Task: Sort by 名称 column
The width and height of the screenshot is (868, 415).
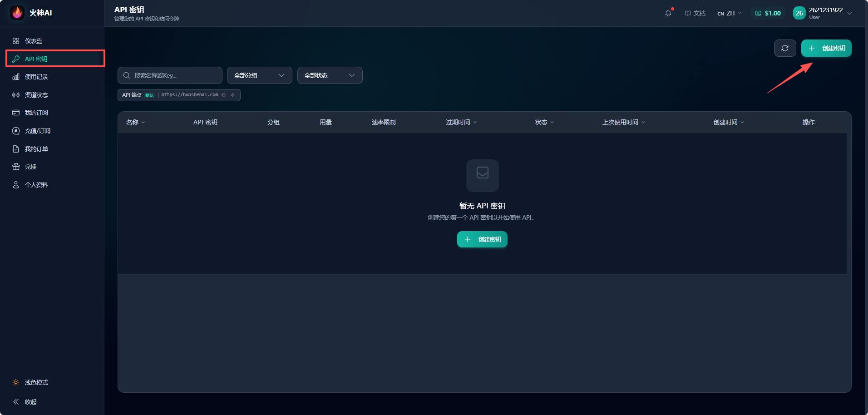Action: click(135, 122)
